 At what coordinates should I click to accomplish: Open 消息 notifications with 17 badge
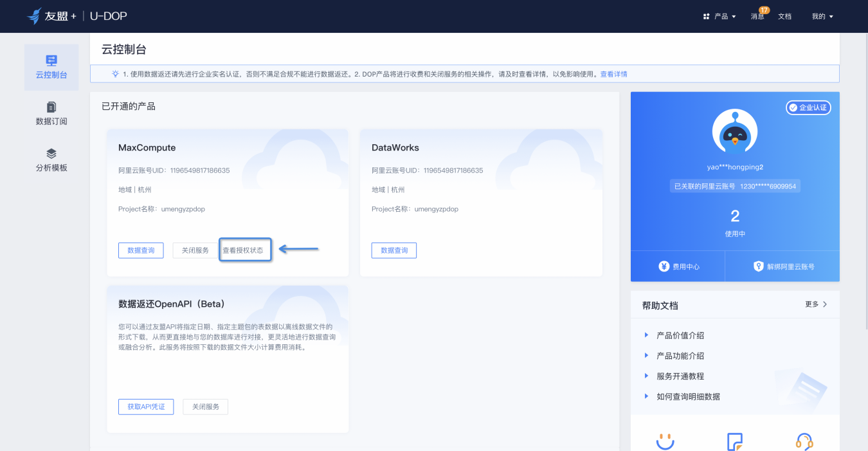[x=757, y=16]
